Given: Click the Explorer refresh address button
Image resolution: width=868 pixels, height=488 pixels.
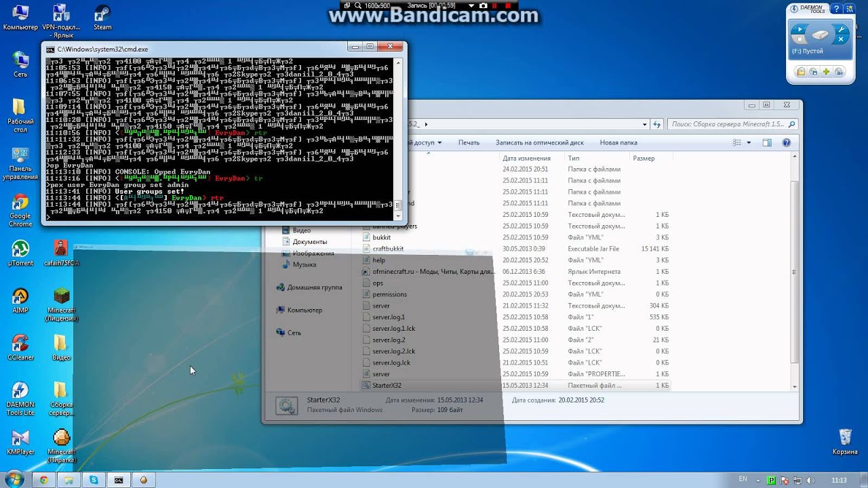Looking at the screenshot, I should pyautogui.click(x=656, y=125).
